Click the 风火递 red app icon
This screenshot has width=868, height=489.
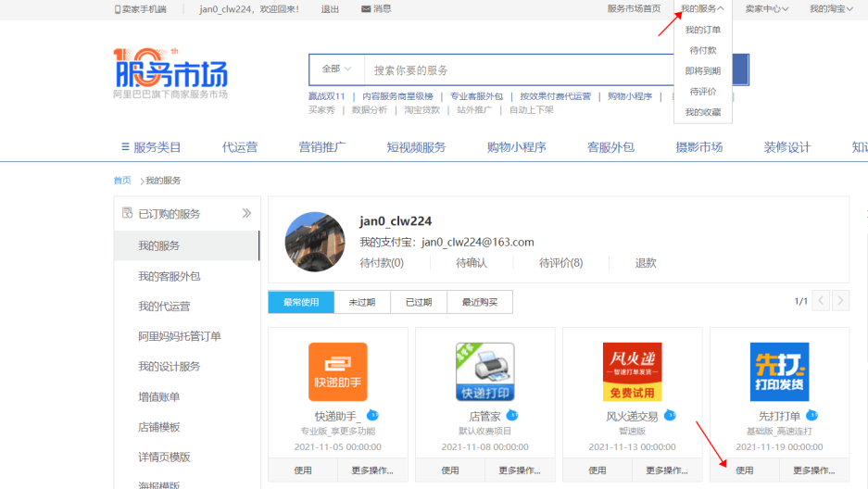[x=632, y=371]
